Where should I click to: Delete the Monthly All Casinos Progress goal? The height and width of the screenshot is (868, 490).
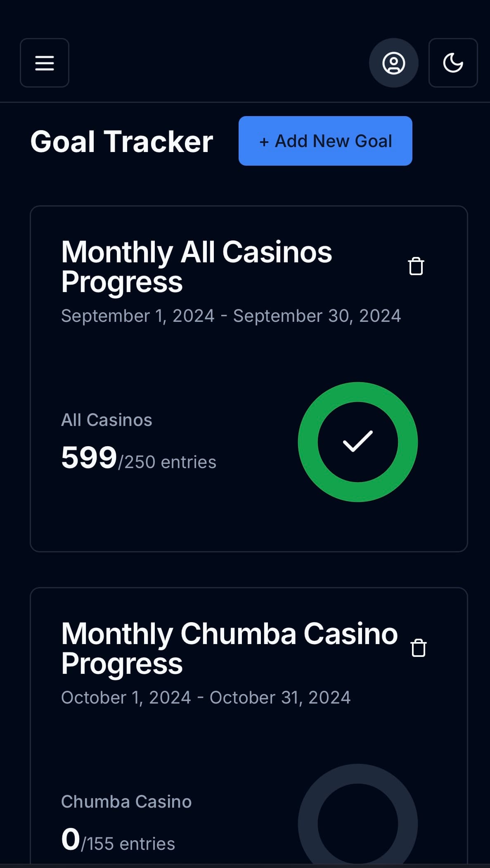coord(416,266)
